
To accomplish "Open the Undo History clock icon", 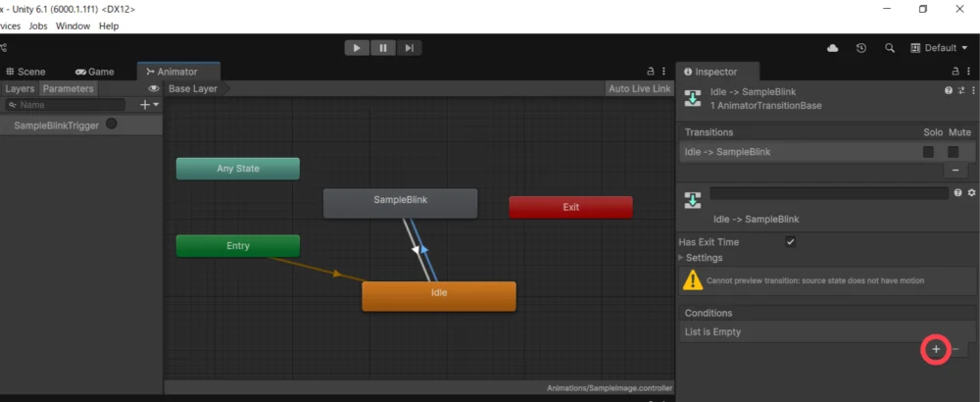I will tap(860, 48).
